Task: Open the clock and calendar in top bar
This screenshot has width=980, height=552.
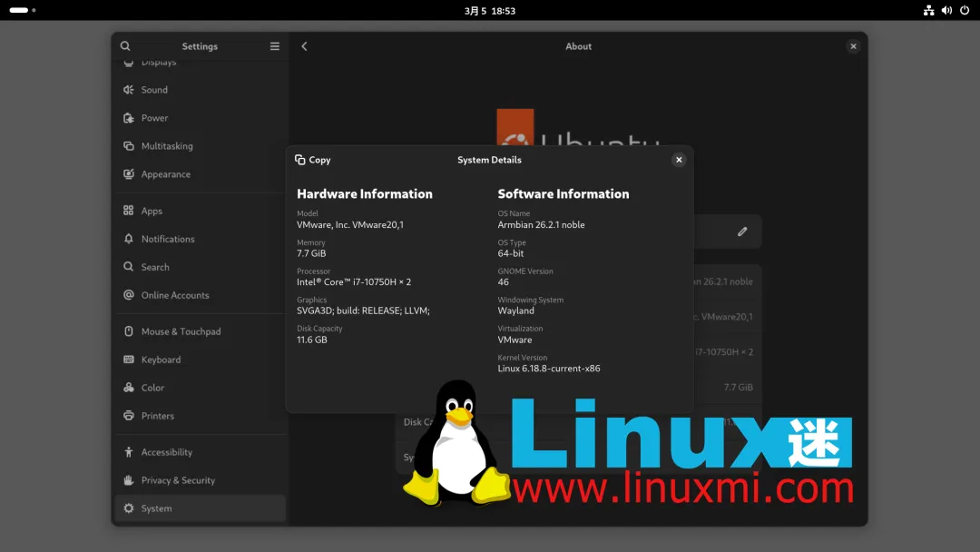Action: point(490,11)
